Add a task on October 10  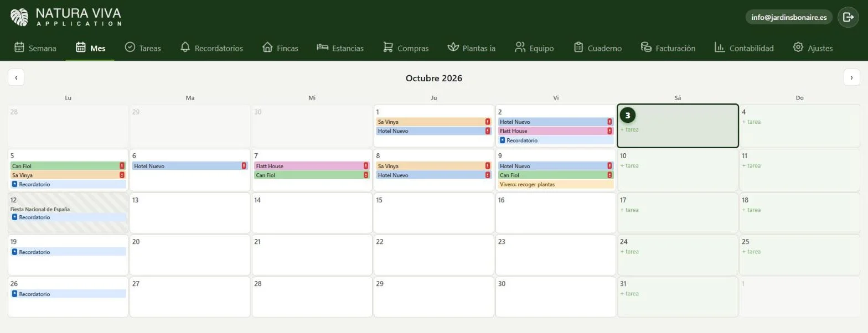click(629, 165)
